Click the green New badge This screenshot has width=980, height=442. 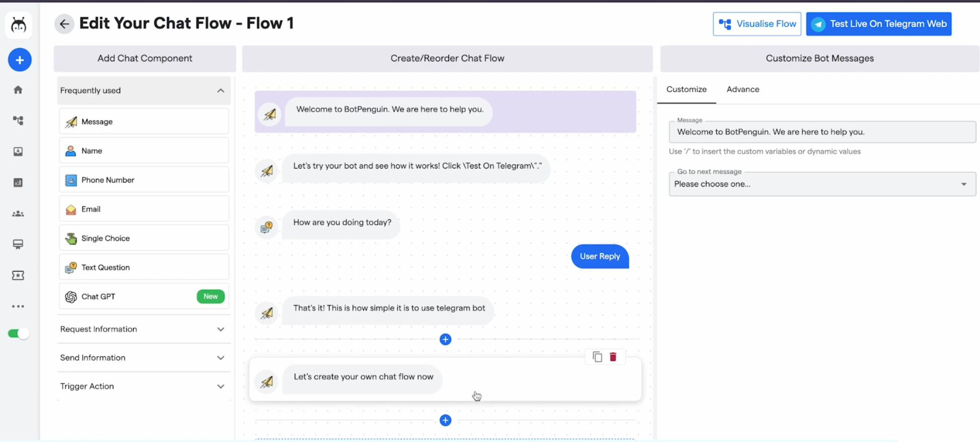click(211, 296)
